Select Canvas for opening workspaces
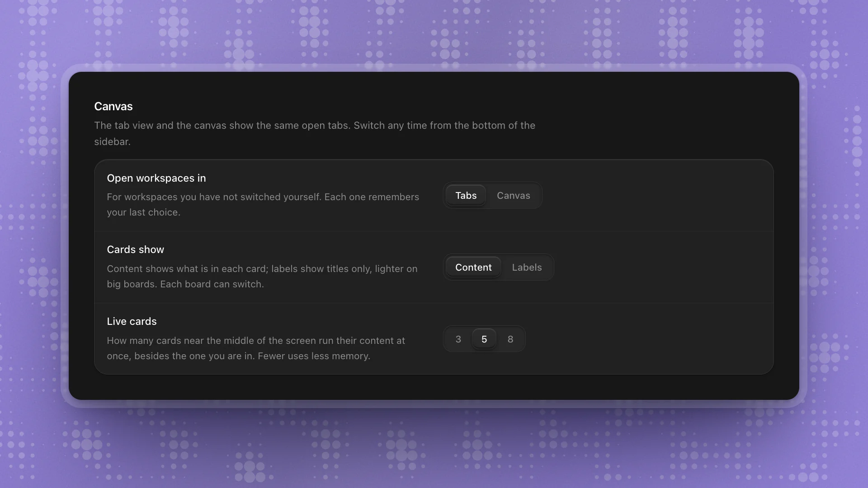 click(513, 195)
